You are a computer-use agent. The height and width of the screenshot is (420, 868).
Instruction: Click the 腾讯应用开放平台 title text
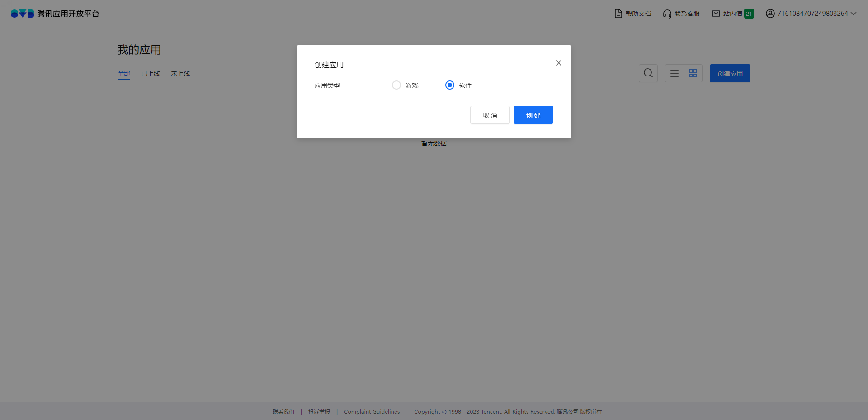coord(68,14)
